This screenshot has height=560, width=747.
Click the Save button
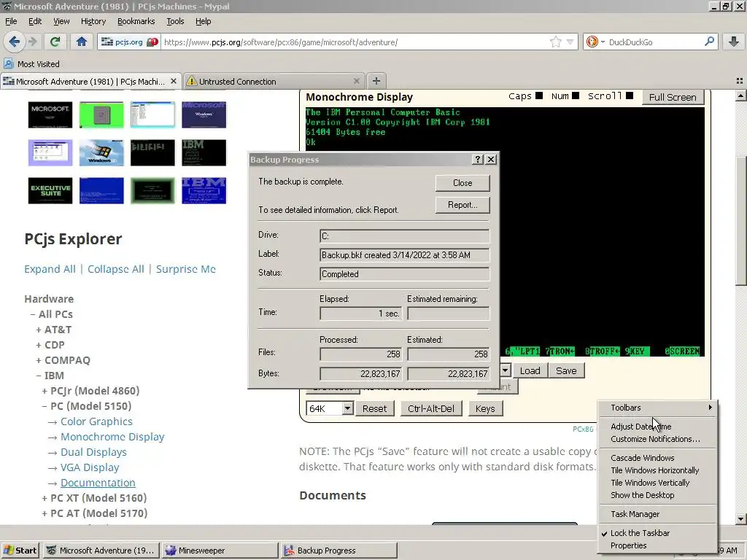[x=566, y=370]
